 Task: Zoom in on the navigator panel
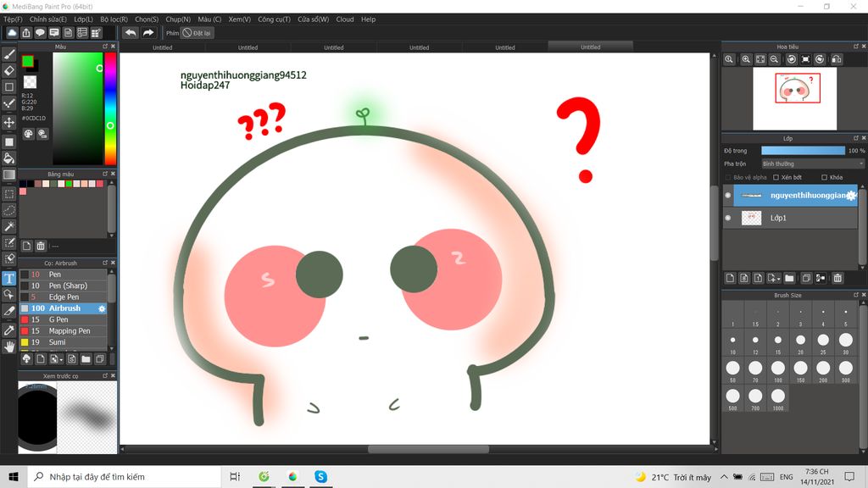pos(746,59)
